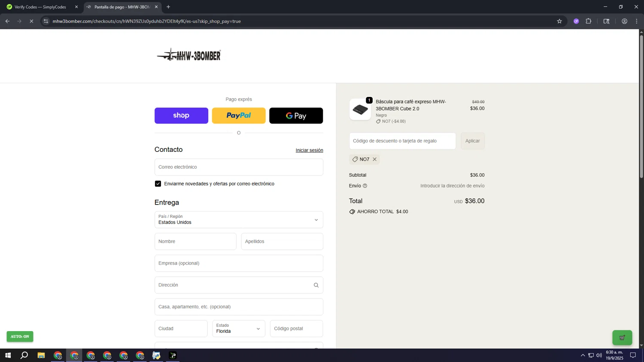Focus the Correo electrónico field
644x362 pixels.
click(239, 167)
